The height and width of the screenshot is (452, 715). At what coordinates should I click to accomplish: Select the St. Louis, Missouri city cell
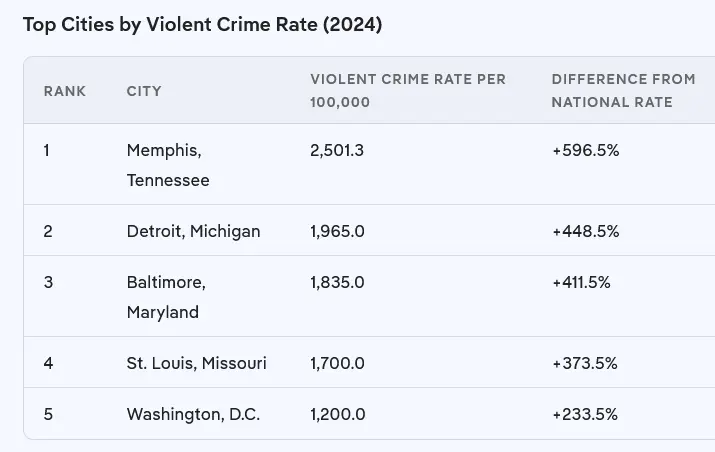pyautogui.click(x=197, y=363)
